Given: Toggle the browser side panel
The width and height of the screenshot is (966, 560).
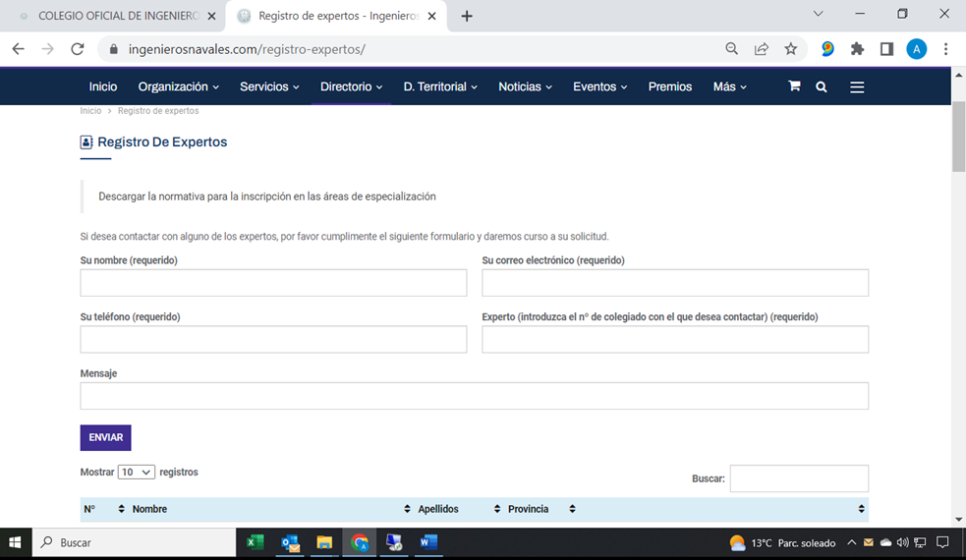Looking at the screenshot, I should tap(886, 49).
